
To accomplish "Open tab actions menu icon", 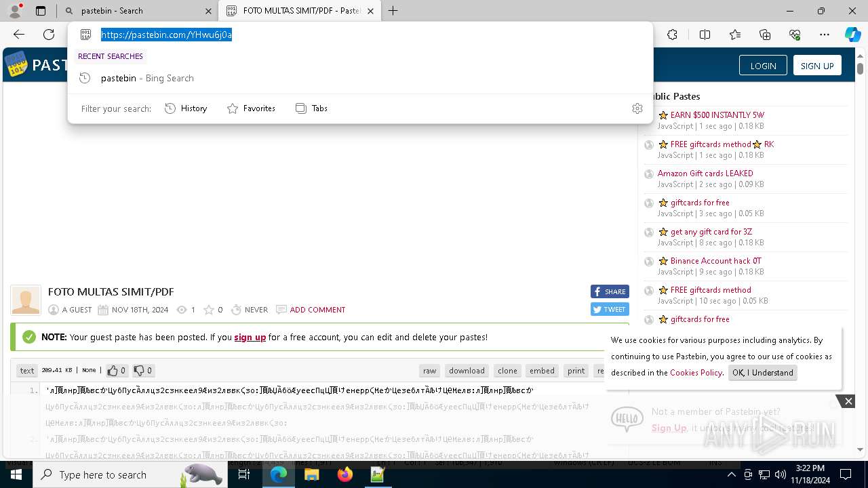I will click(x=41, y=11).
